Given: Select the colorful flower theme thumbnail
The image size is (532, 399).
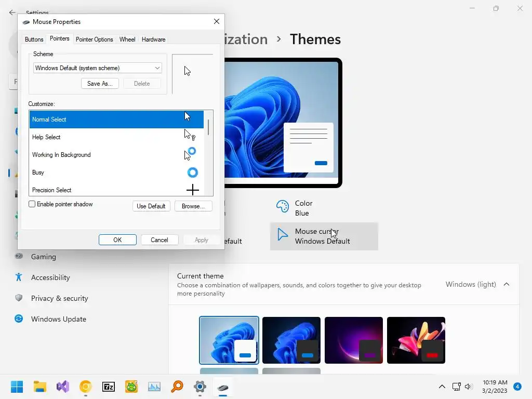Looking at the screenshot, I should click(416, 340).
